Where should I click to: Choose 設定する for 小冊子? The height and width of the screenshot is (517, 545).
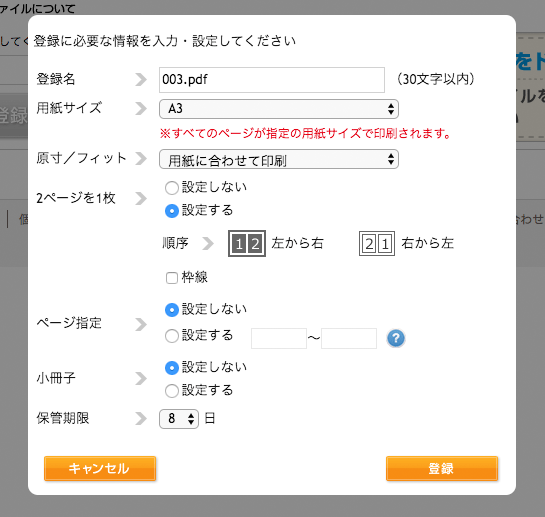pos(172,391)
